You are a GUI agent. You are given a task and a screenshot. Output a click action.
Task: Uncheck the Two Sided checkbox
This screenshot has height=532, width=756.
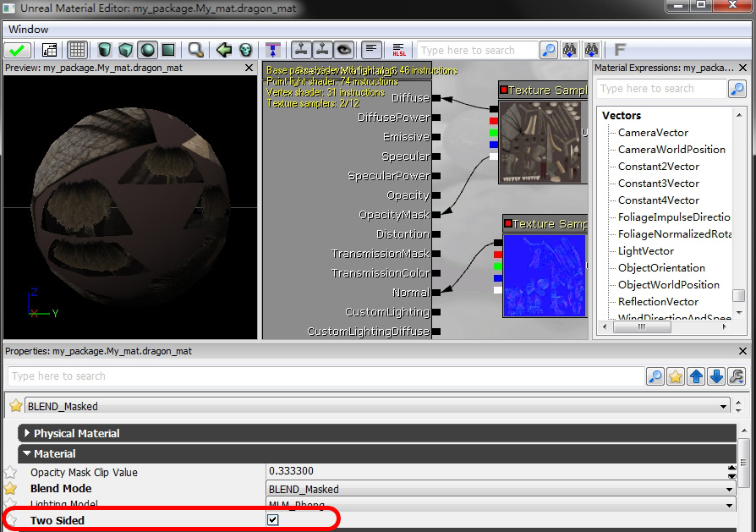[272, 519]
